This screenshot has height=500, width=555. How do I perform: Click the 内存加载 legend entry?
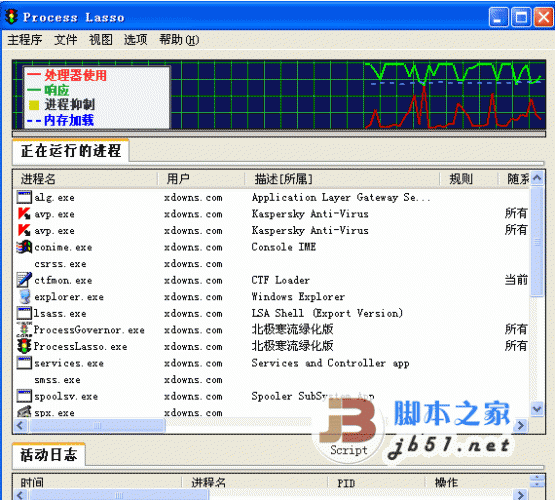pyautogui.click(x=61, y=120)
